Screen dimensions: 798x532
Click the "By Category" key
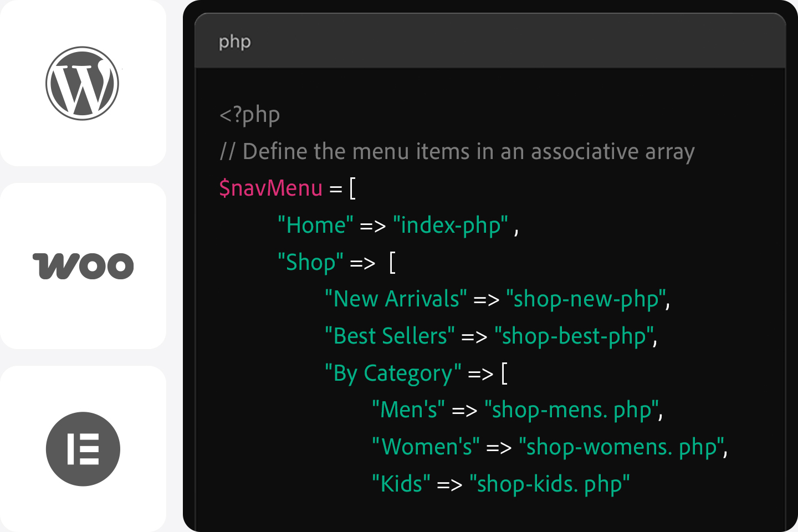pos(393,373)
